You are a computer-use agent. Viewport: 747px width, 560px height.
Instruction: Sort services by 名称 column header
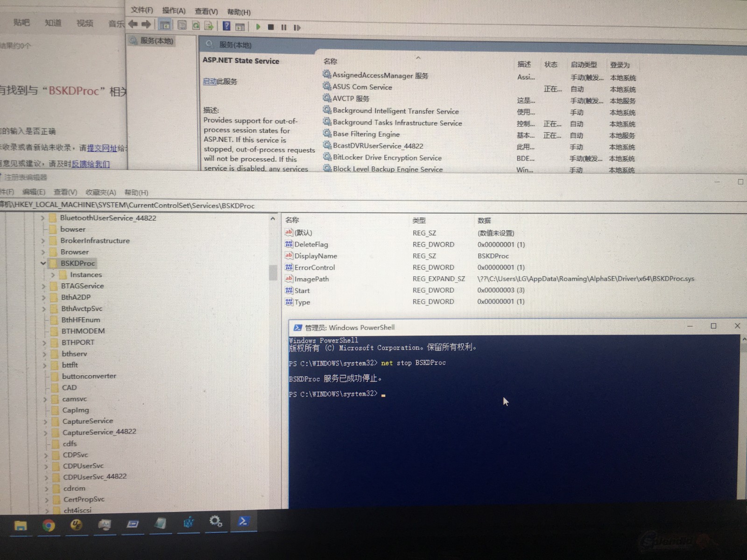tap(330, 61)
